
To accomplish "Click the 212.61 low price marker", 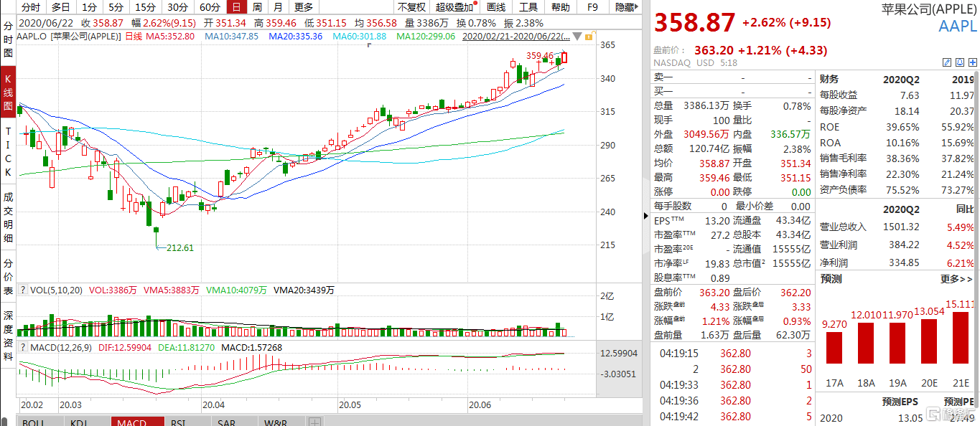I will point(180,247).
